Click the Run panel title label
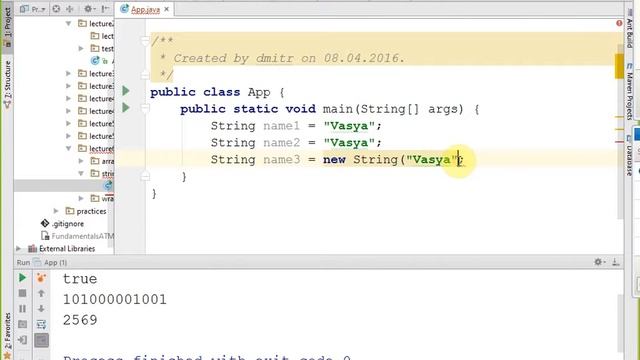 click(x=23, y=262)
